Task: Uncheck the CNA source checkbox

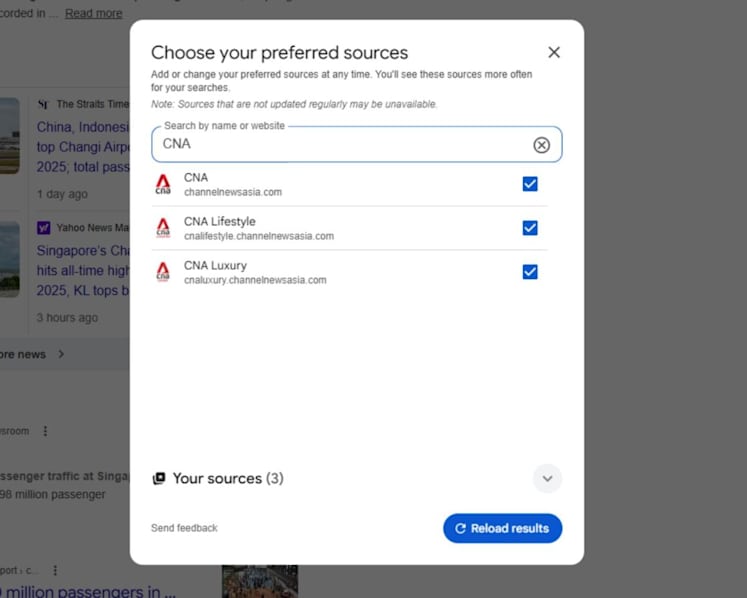Action: 530,184
